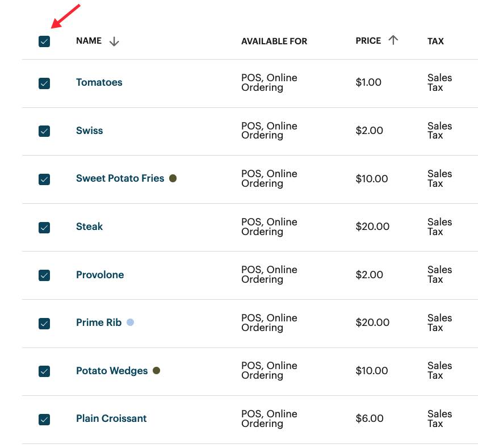Uncheck the Tomatoes row checkbox

click(44, 83)
